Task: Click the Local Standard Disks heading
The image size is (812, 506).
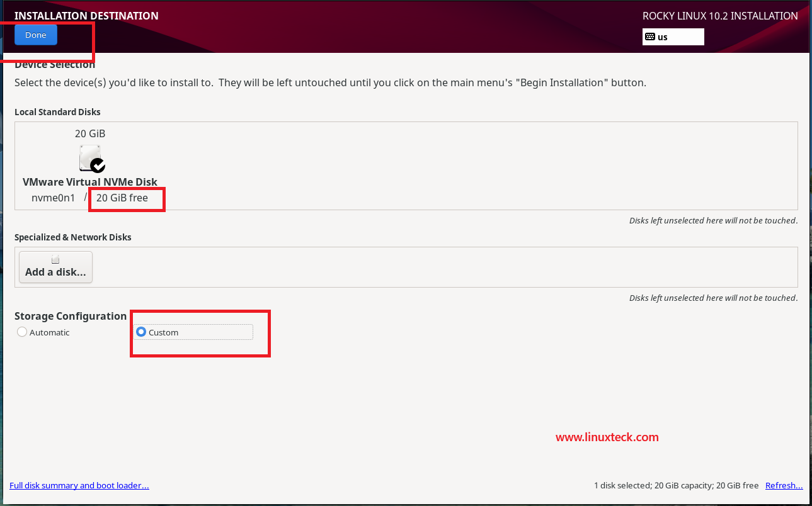Action: click(x=57, y=112)
